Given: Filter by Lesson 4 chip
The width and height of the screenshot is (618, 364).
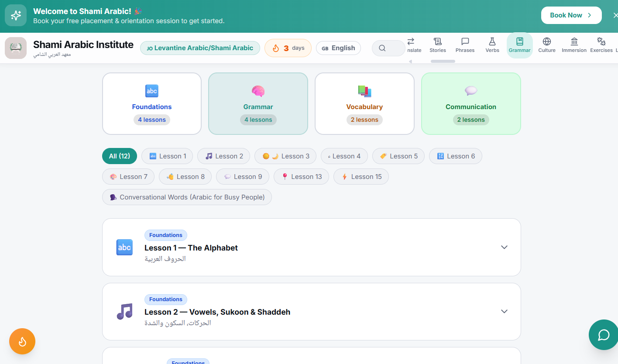Looking at the screenshot, I should [x=344, y=156].
